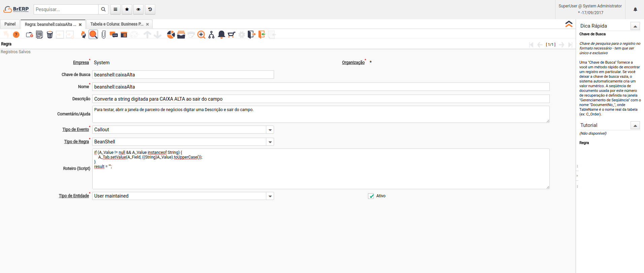Click the Tipo de Regra BeanShell field

(179, 142)
